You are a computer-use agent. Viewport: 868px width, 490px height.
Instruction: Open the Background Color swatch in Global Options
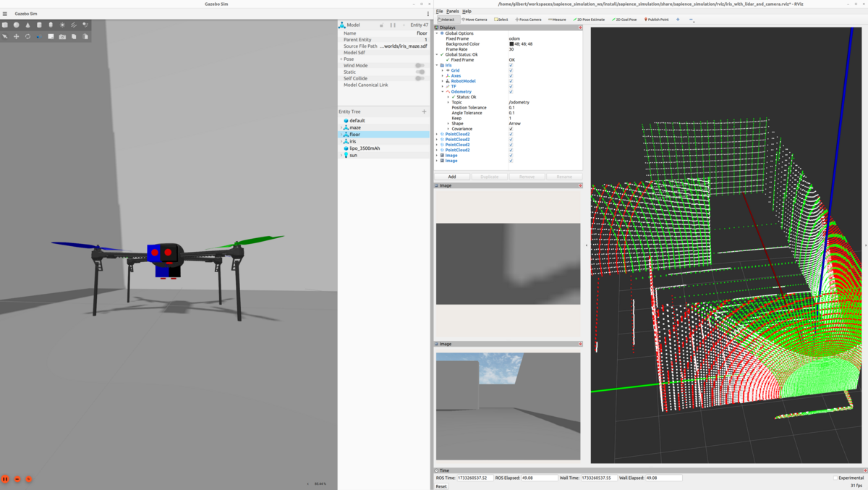click(511, 44)
